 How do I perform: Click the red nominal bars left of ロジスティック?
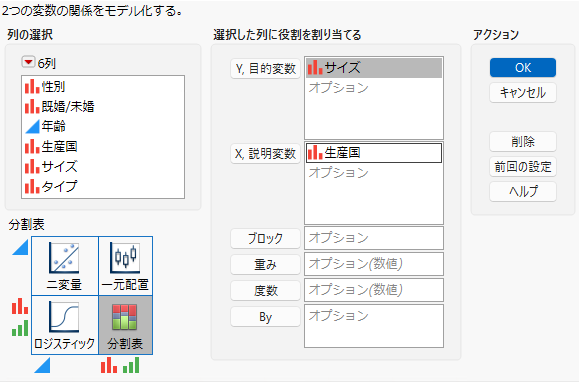click(x=20, y=306)
